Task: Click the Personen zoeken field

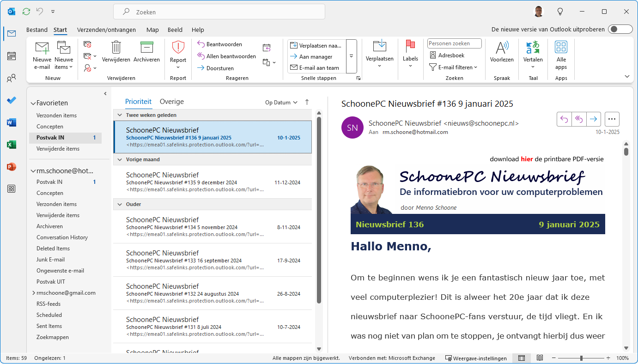Action: [455, 43]
